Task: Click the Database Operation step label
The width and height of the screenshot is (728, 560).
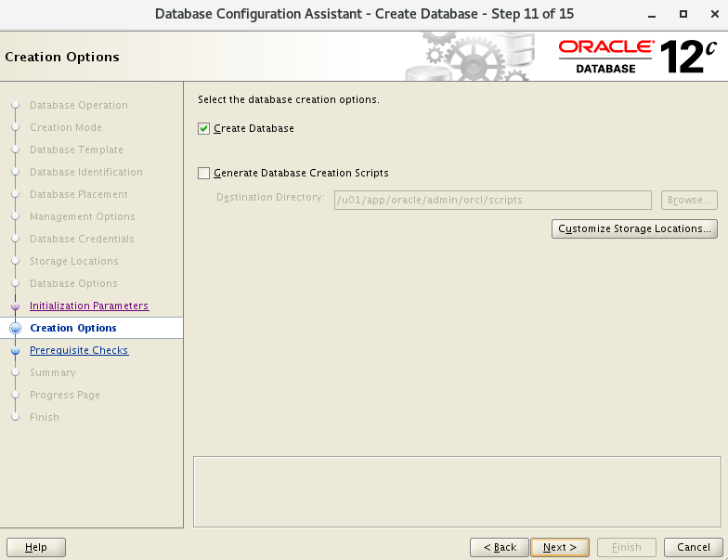Action: coord(78,105)
